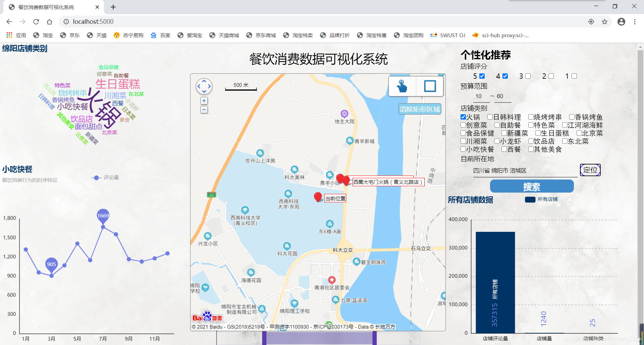This screenshot has width=644, height=345.
Task: Toggle the 所有店铺 legend swatch
Action: [x=530, y=200]
